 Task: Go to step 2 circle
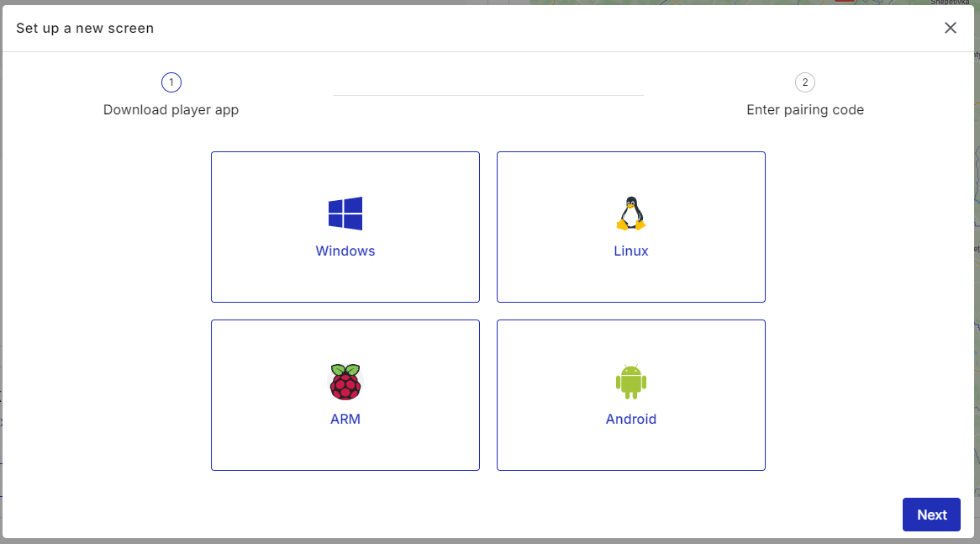(x=805, y=82)
